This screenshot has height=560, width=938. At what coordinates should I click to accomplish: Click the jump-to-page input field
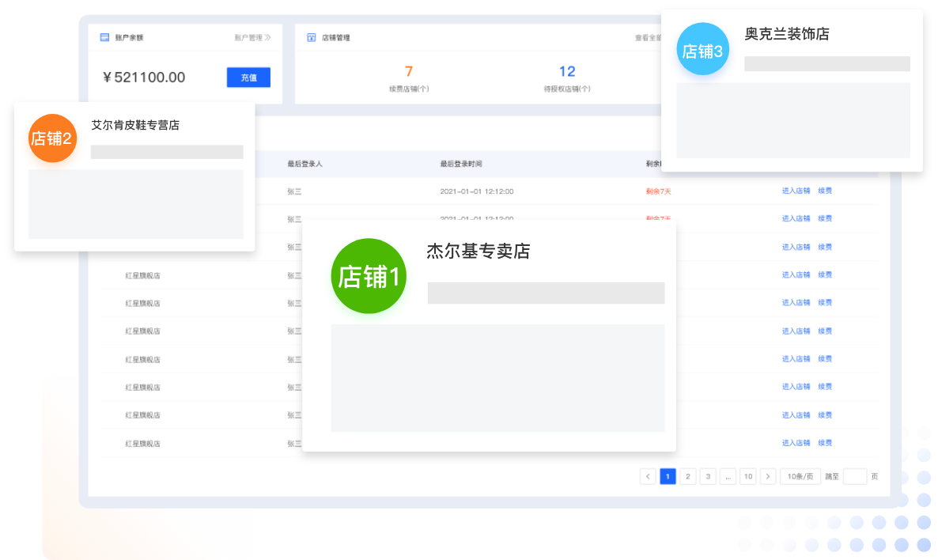click(855, 476)
